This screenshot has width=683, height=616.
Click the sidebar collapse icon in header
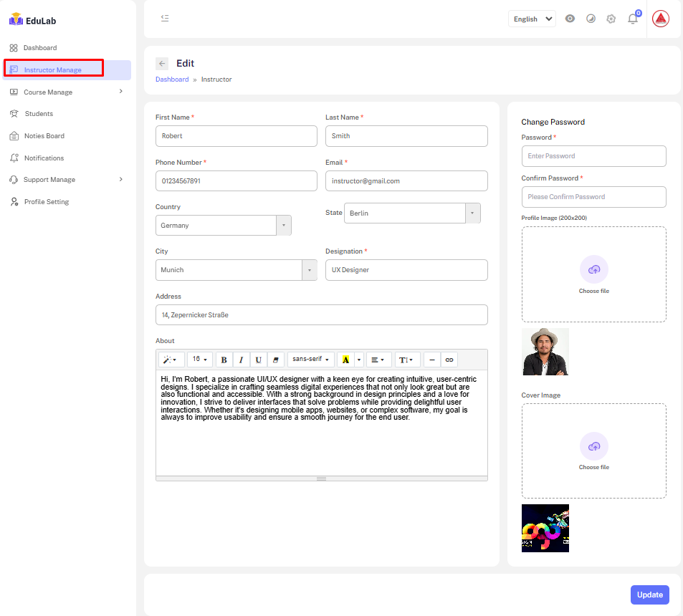(x=165, y=19)
